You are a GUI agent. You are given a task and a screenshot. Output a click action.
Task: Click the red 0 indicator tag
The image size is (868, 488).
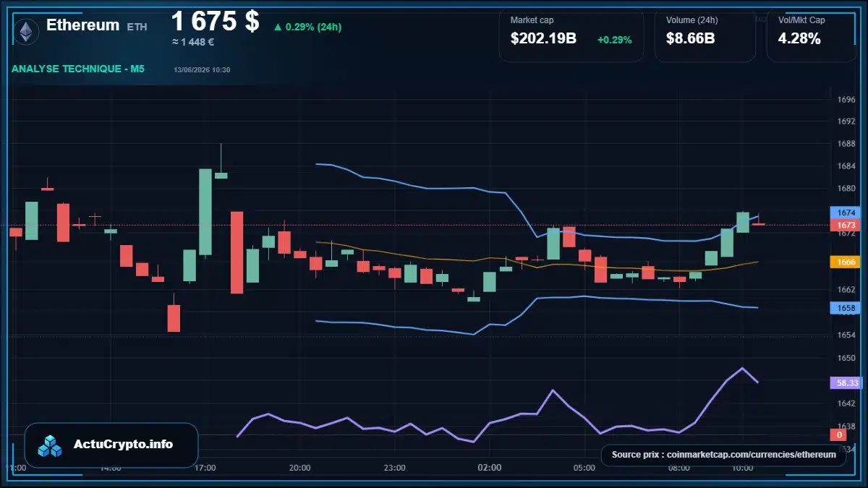839,435
